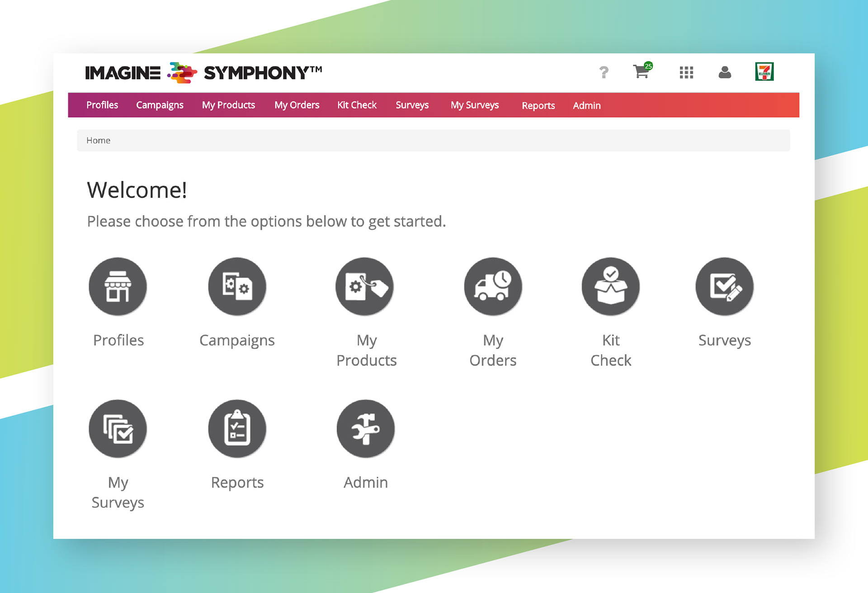Open the user account icon
The image size is (868, 593).
click(x=725, y=72)
